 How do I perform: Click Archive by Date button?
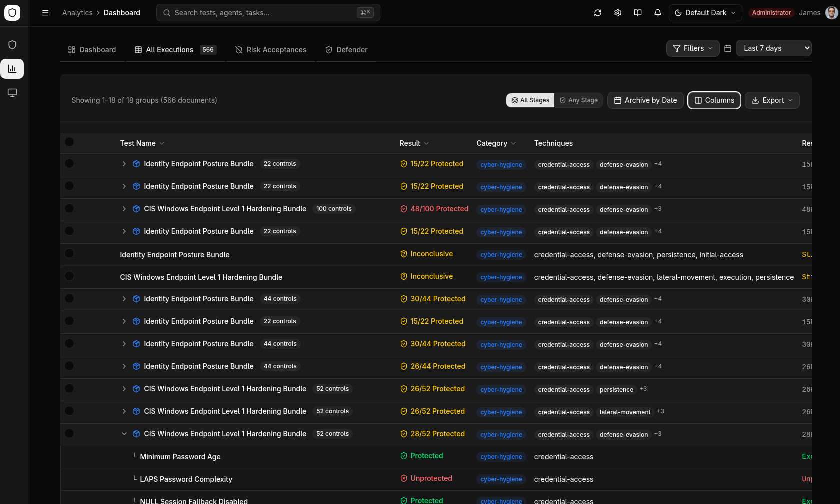645,100
